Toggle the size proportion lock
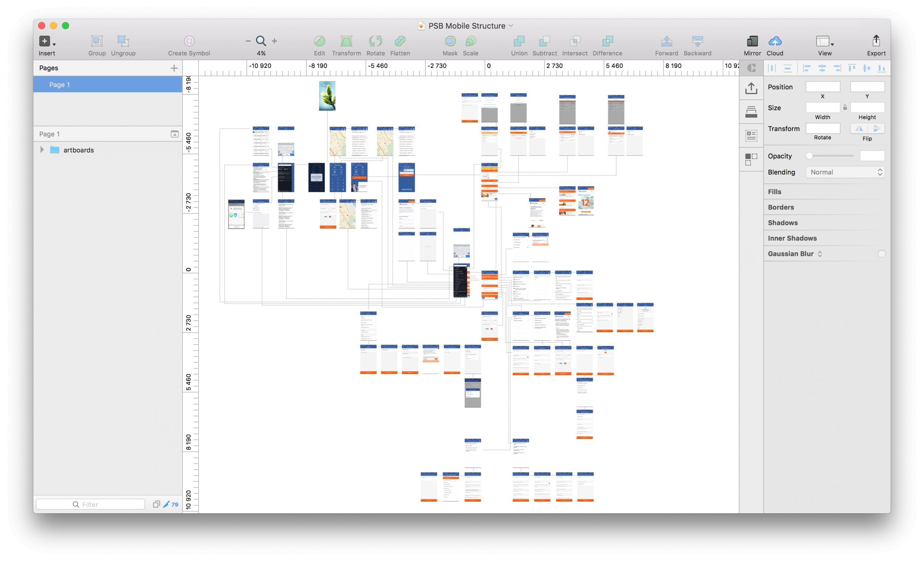This screenshot has width=924, height=561. 845,108
